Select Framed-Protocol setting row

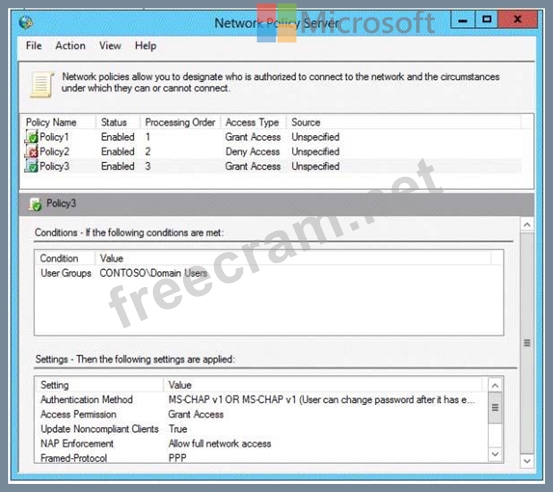(73, 458)
